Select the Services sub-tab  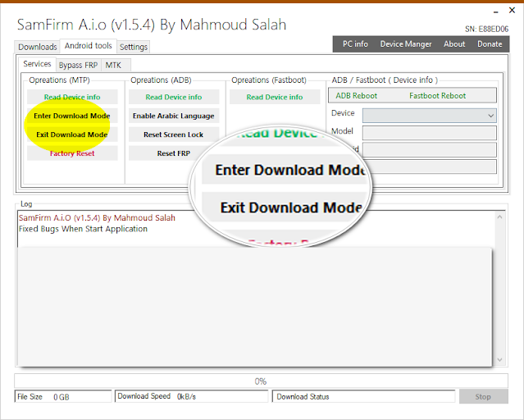coord(37,64)
